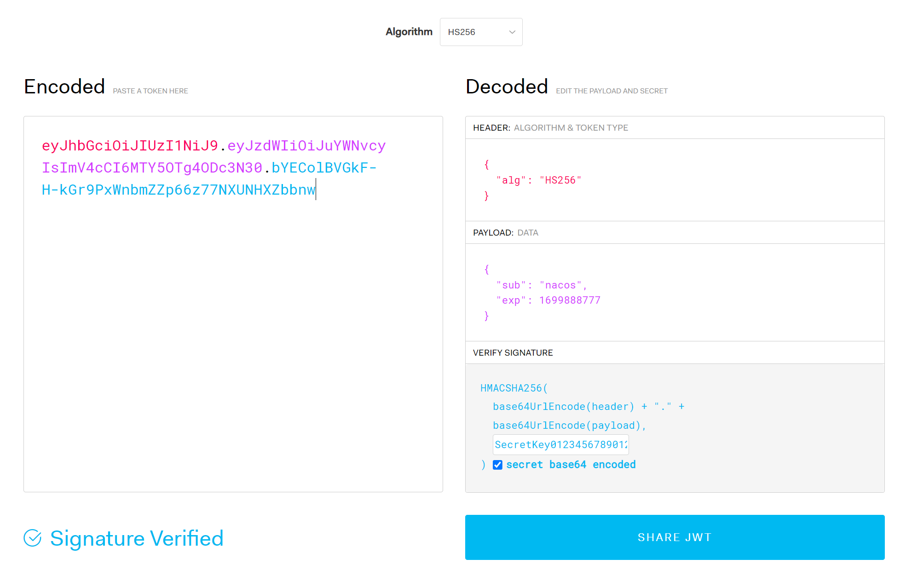Click the "sub": "nacos" payload line
The height and width of the screenshot is (588, 906).
pos(541,285)
